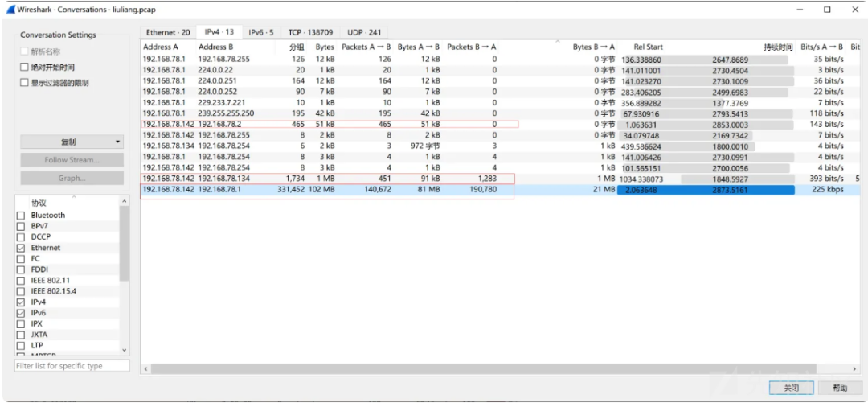
Task: Tick the IEEE 802.11 checkbox
Action: coord(21,281)
